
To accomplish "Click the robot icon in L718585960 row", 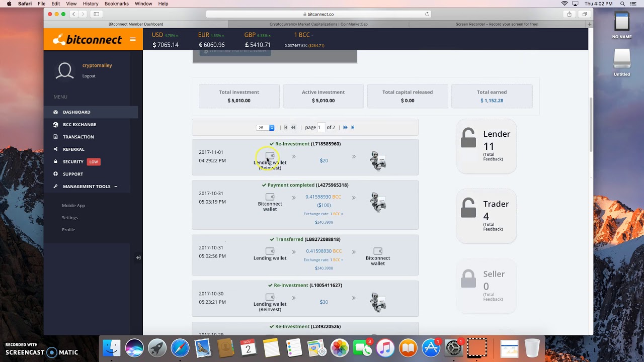I will click(378, 161).
